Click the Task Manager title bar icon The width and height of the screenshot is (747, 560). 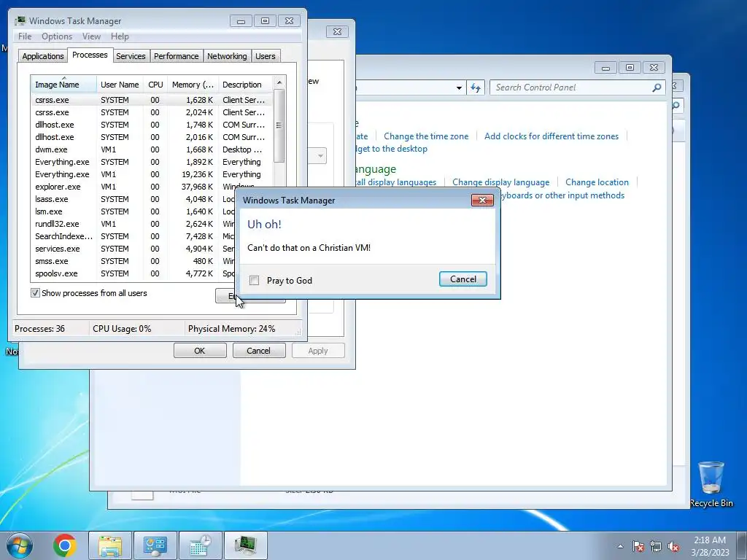click(x=20, y=20)
